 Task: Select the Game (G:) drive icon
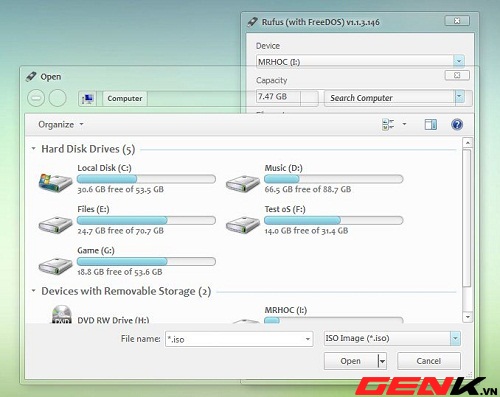pyautogui.click(x=55, y=266)
